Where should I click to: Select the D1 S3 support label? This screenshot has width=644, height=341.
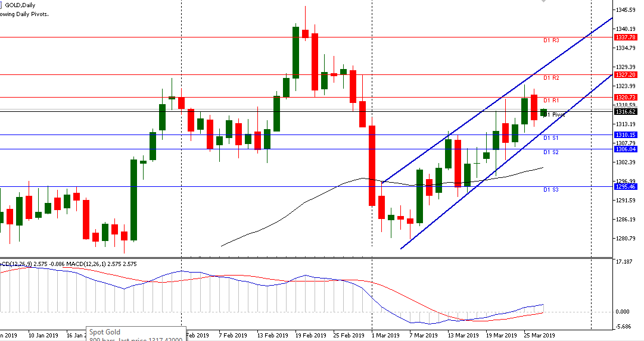coord(550,189)
